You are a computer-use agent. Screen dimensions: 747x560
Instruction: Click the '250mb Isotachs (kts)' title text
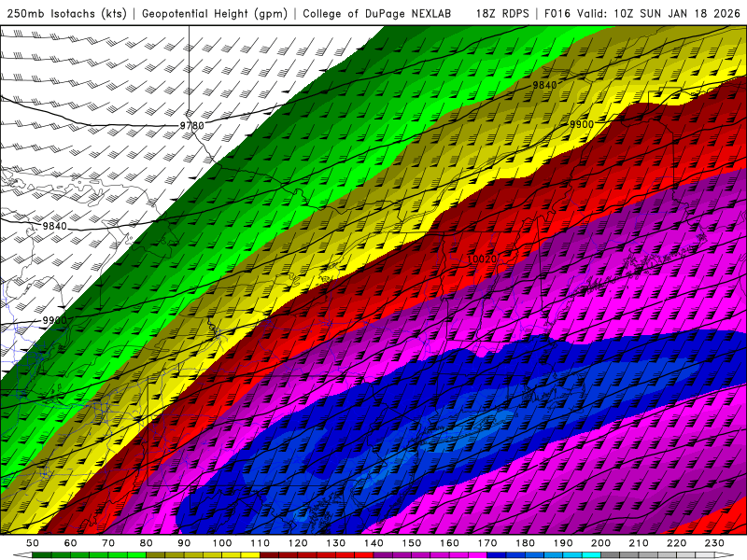[66, 13]
